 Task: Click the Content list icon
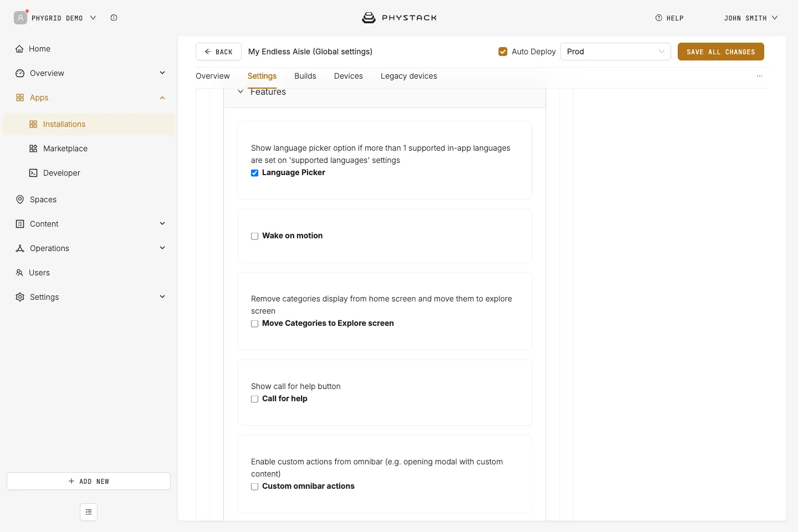(20, 224)
